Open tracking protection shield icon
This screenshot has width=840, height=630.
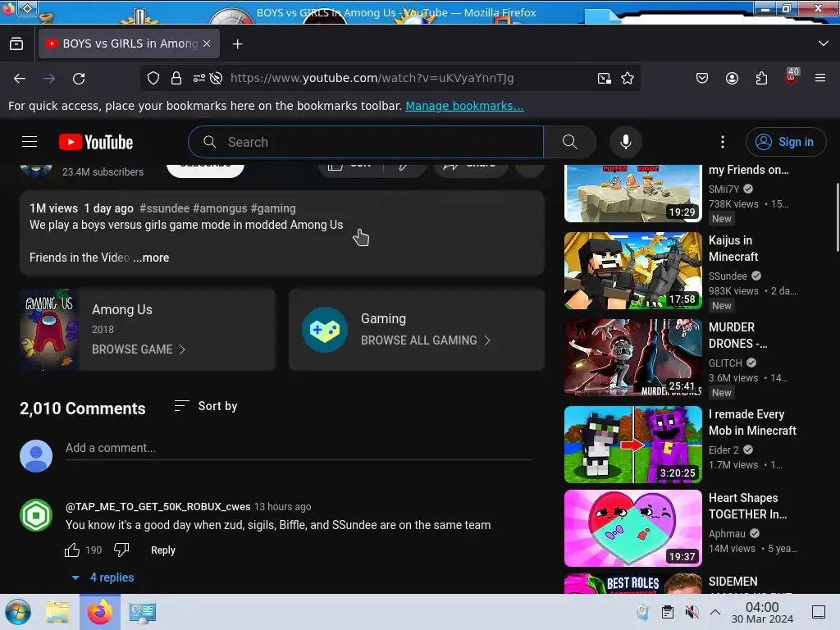tap(153, 78)
